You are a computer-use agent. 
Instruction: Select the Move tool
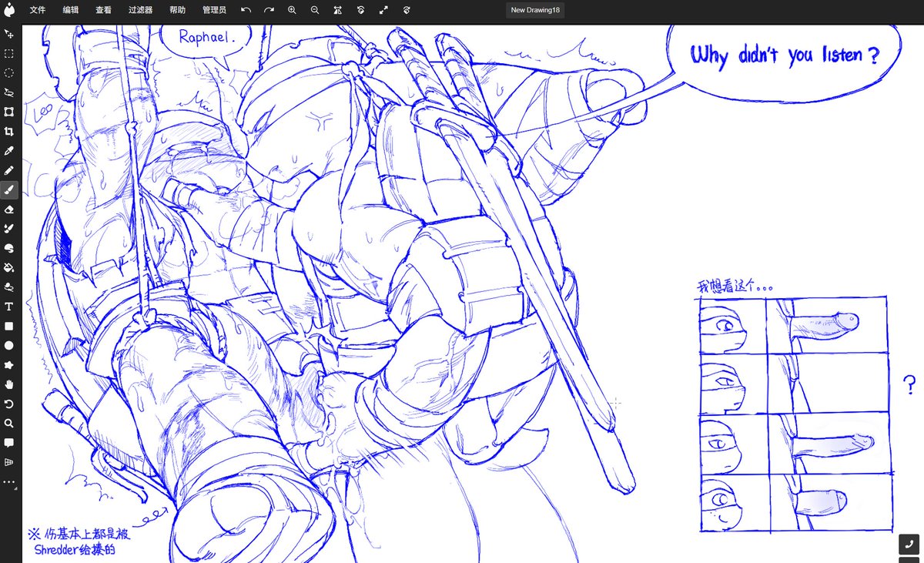point(10,34)
